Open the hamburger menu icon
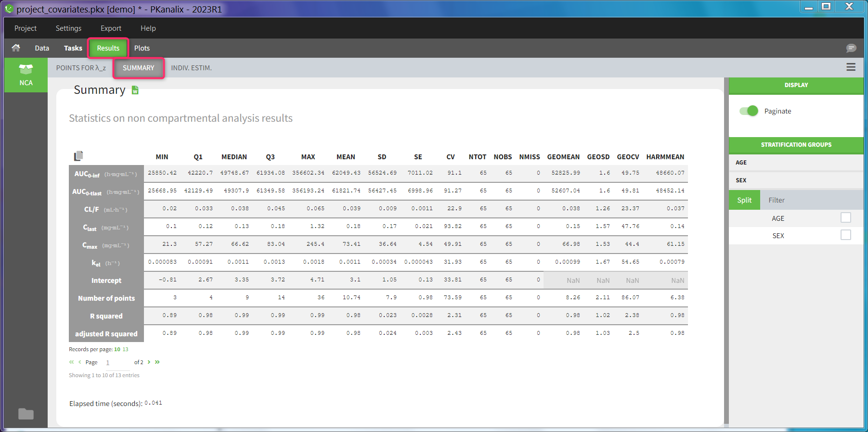The width and height of the screenshot is (868, 432). tap(851, 67)
